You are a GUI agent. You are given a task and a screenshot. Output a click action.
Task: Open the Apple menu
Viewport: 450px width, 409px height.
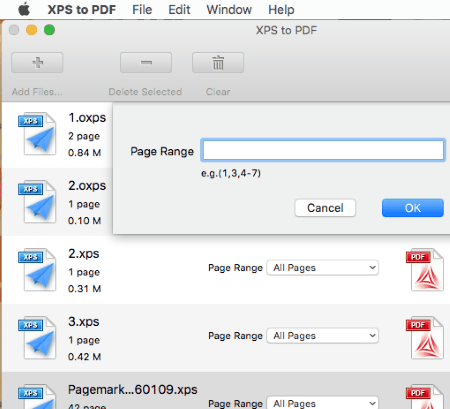[24, 9]
